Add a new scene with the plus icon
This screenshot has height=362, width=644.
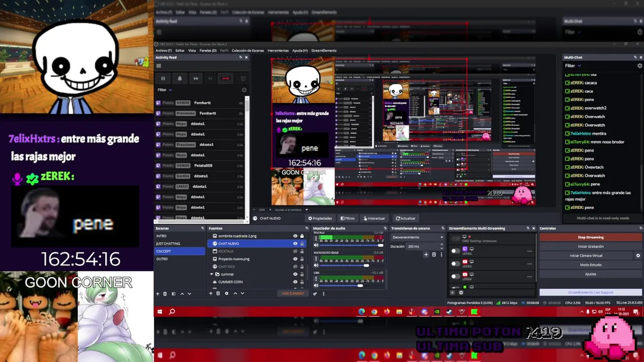157,294
